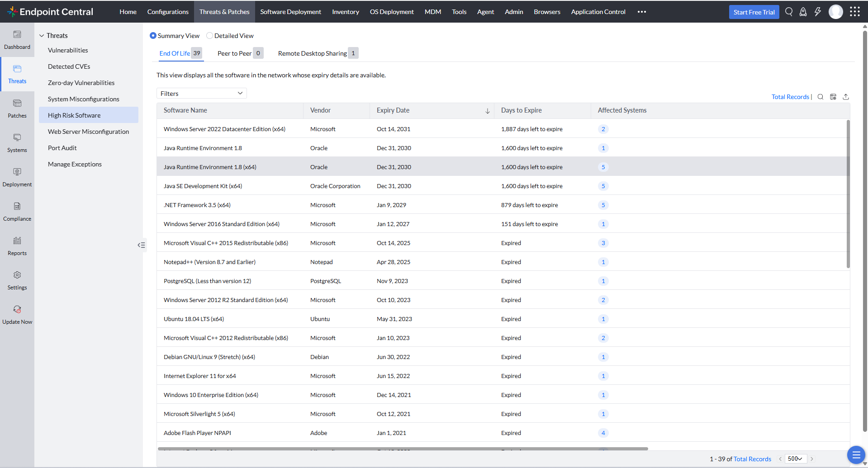Click the export icon above table
The height and width of the screenshot is (468, 868).
(x=846, y=97)
